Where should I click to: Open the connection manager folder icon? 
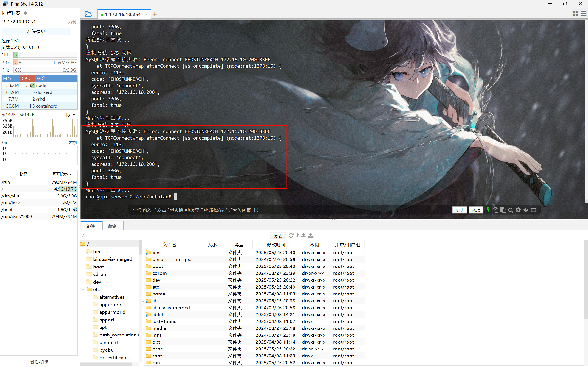[x=88, y=14]
